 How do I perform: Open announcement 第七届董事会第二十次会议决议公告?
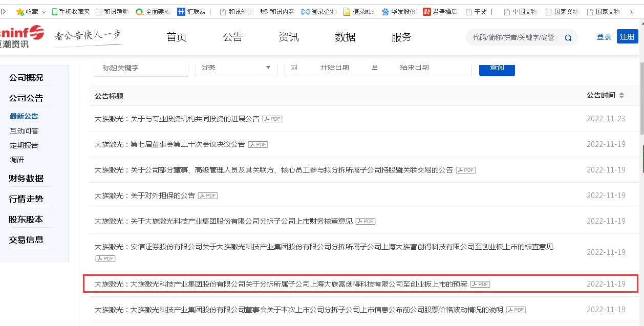click(x=169, y=144)
